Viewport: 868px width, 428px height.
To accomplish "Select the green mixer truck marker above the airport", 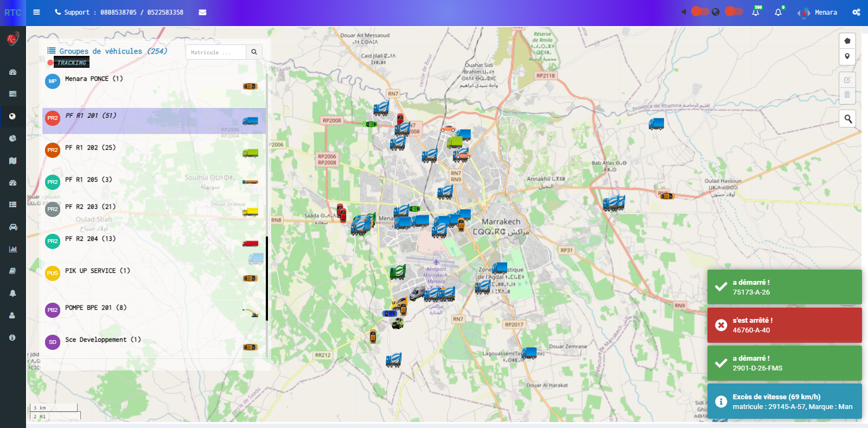I will point(398,272).
